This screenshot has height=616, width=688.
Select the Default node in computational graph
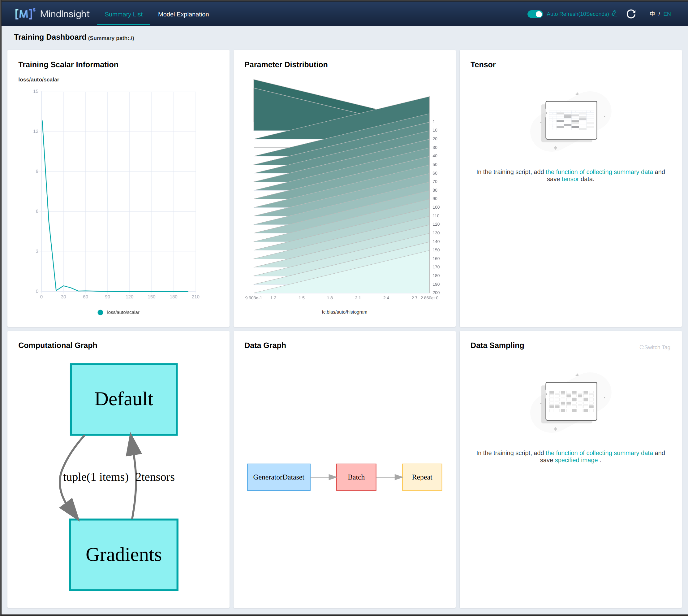(x=124, y=399)
